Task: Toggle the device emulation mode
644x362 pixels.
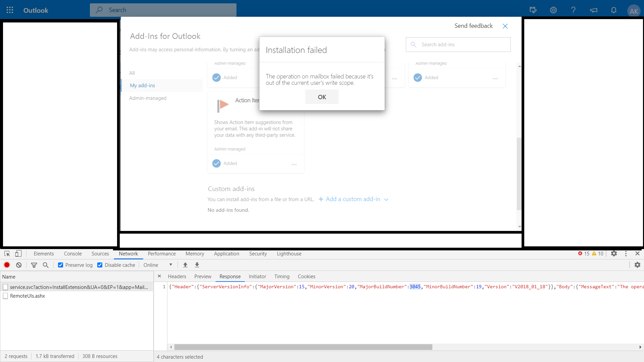Action: [18, 253]
